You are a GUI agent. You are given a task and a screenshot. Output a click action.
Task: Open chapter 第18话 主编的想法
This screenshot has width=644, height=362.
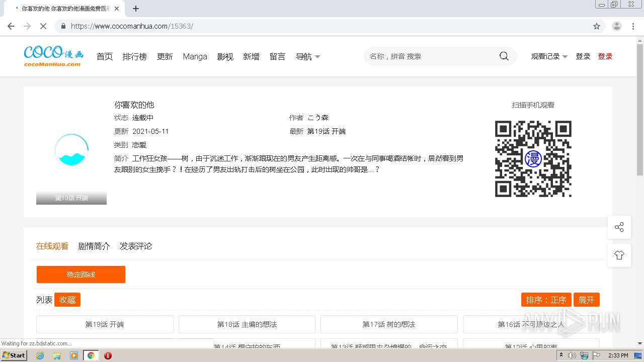[x=247, y=324]
